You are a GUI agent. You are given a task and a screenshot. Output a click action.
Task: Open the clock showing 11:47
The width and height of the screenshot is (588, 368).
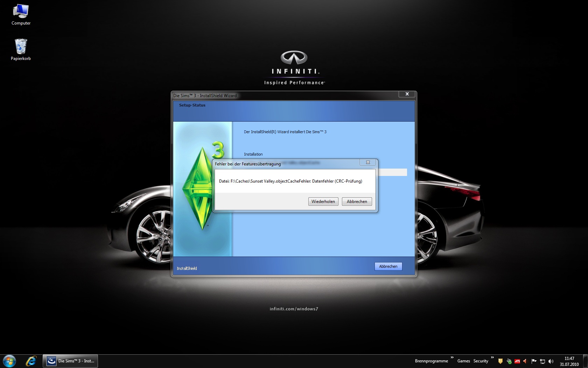[569, 361]
